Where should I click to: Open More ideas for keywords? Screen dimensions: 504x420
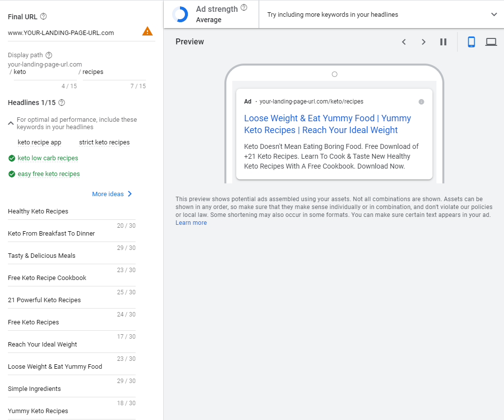click(x=112, y=194)
